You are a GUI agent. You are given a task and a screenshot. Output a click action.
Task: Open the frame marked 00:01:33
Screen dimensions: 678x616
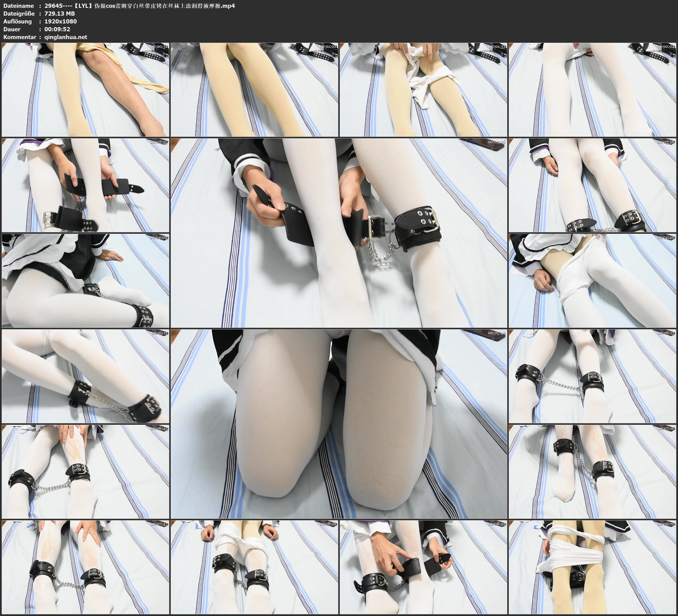[423, 90]
